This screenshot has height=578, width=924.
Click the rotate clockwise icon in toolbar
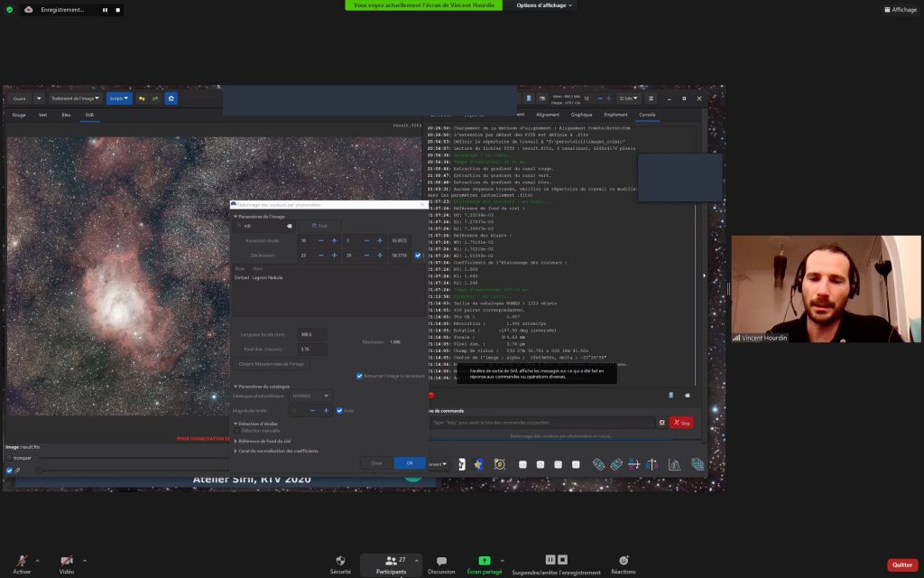coord(616,465)
